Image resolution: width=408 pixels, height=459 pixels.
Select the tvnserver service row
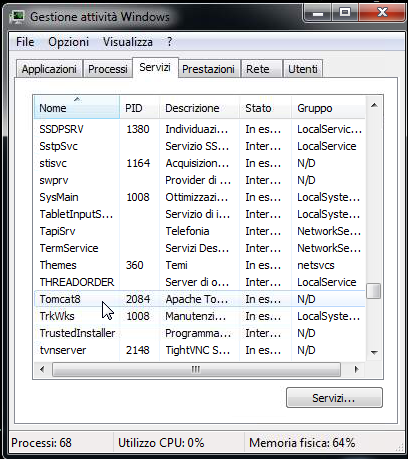tap(199, 350)
